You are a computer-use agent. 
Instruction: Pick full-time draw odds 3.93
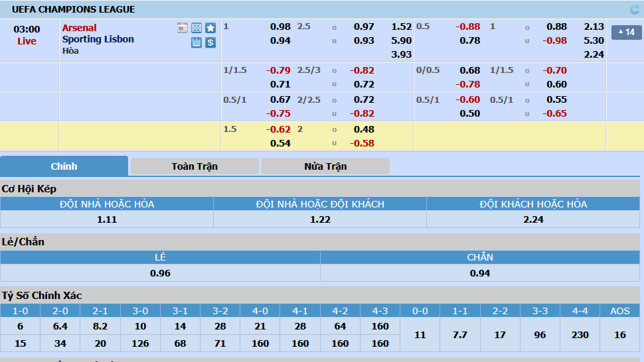(401, 54)
